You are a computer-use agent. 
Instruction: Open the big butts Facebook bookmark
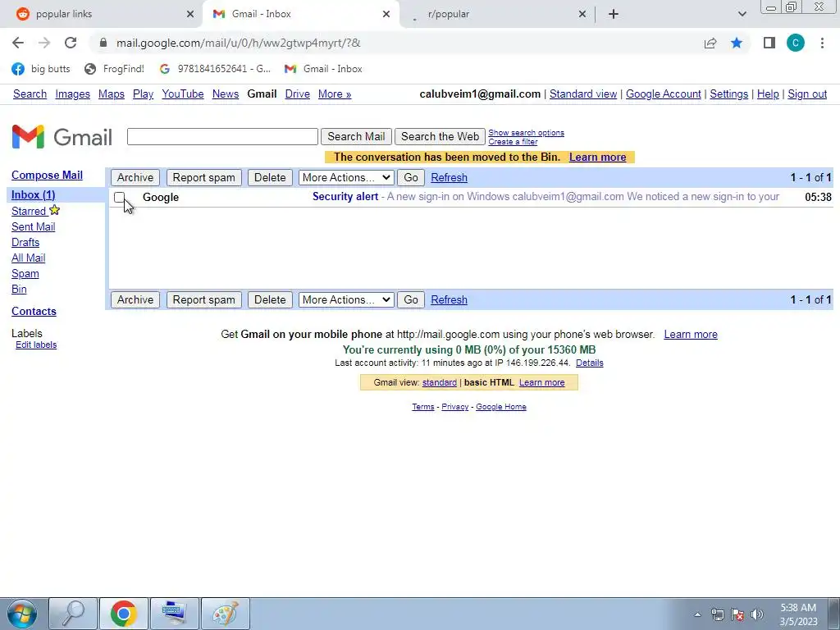(x=41, y=69)
